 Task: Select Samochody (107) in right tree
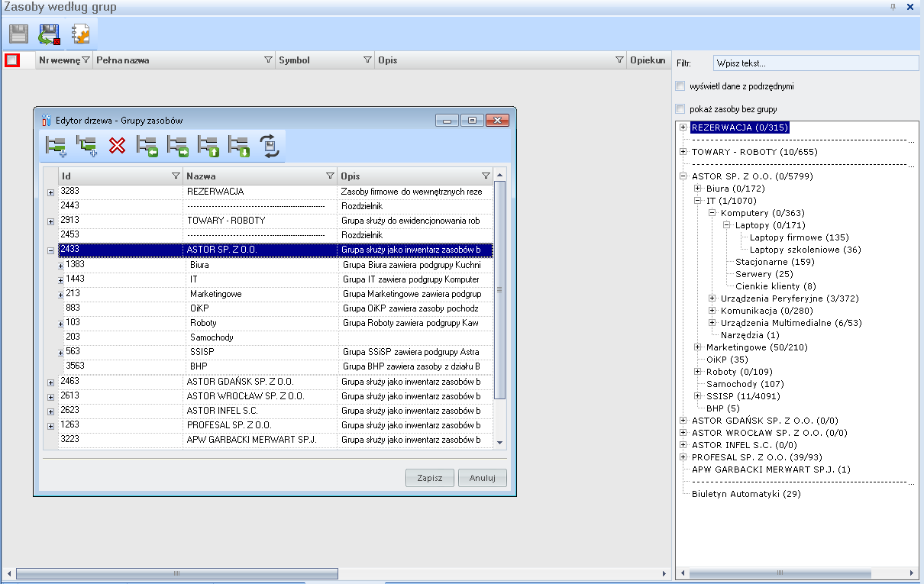click(x=745, y=384)
